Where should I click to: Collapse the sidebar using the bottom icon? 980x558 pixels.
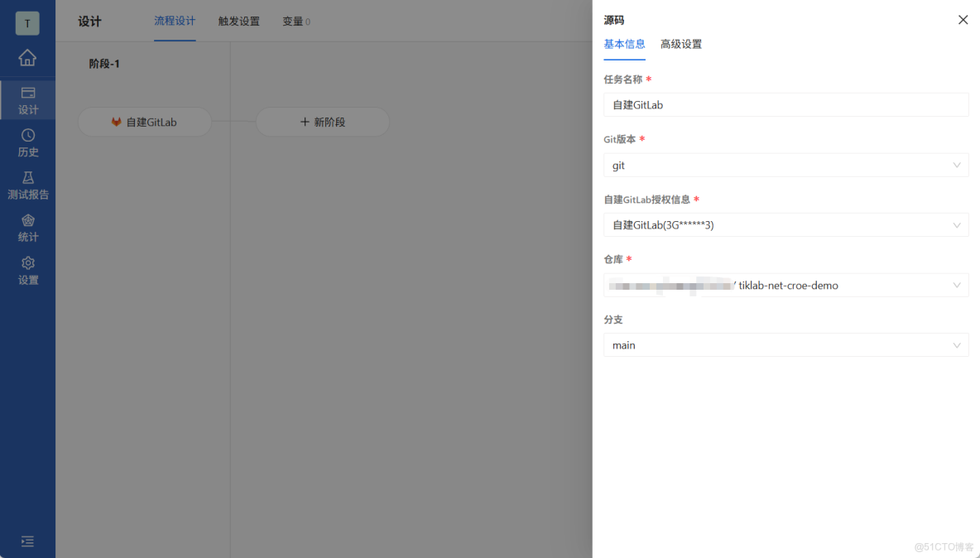click(x=27, y=541)
